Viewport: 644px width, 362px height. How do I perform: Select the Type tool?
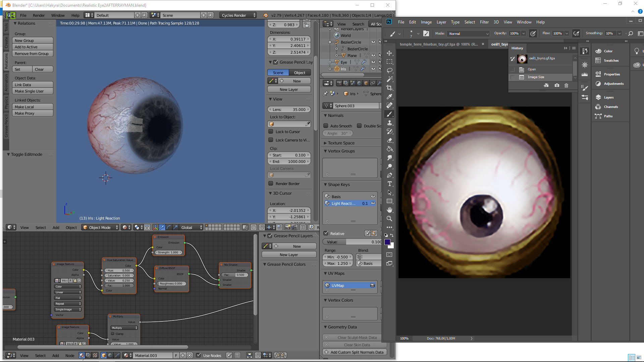[x=389, y=184]
